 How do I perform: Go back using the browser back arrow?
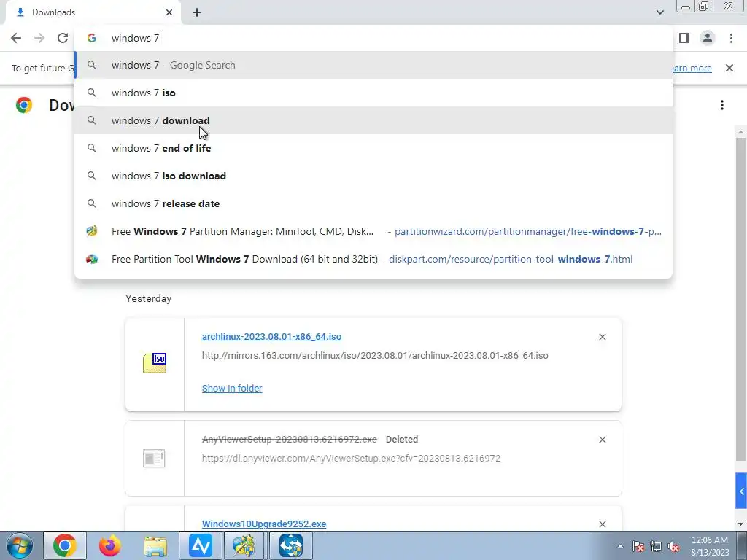16,38
